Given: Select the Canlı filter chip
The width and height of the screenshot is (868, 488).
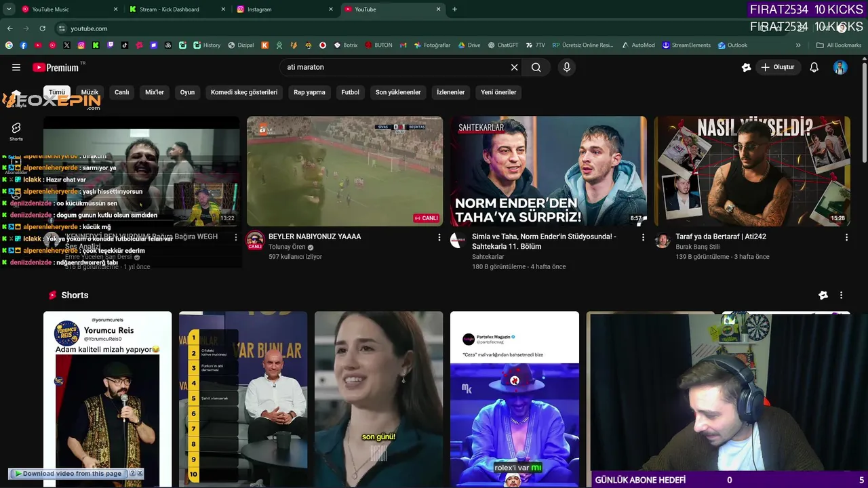Looking at the screenshot, I should (x=122, y=92).
